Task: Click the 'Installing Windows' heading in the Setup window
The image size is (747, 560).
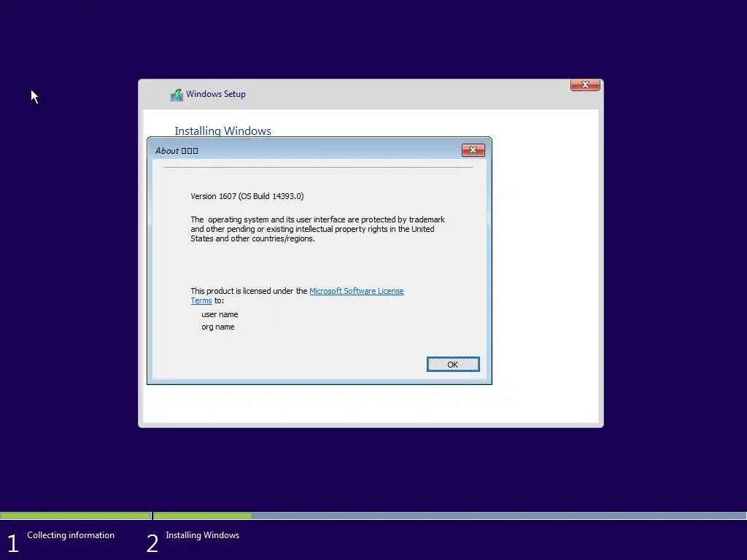Action: pyautogui.click(x=222, y=131)
